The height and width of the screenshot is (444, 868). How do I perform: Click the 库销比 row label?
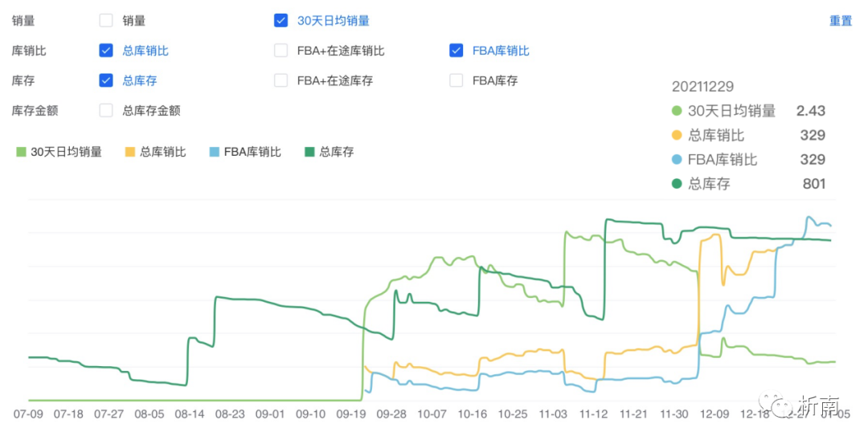[29, 51]
